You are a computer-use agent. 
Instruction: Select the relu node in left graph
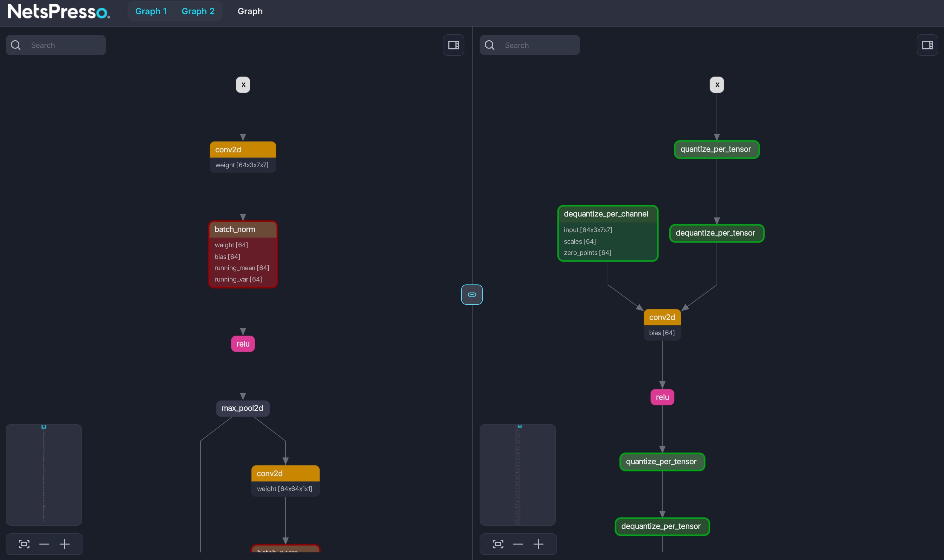243,344
